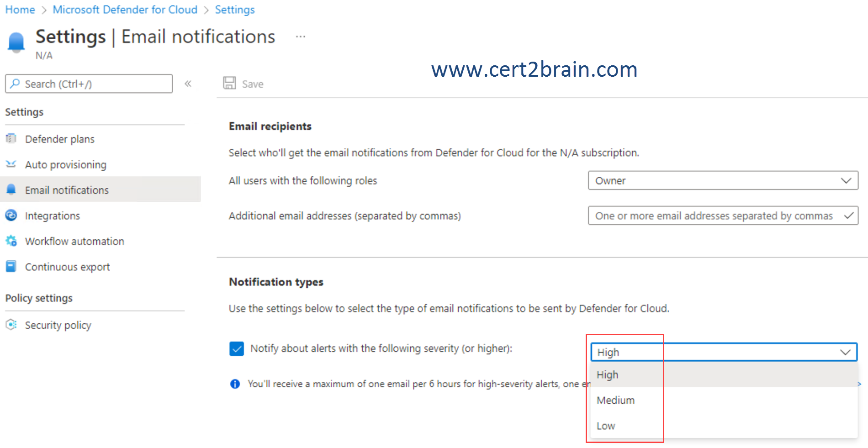This screenshot has height=448, width=868.
Task: Click the Workflow automation gear icon
Action: (11, 241)
